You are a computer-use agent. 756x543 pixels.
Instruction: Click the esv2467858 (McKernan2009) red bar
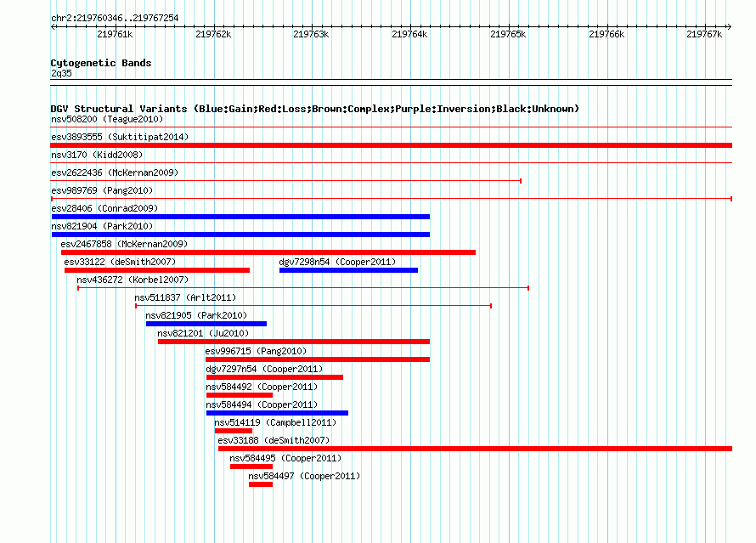pos(268,252)
